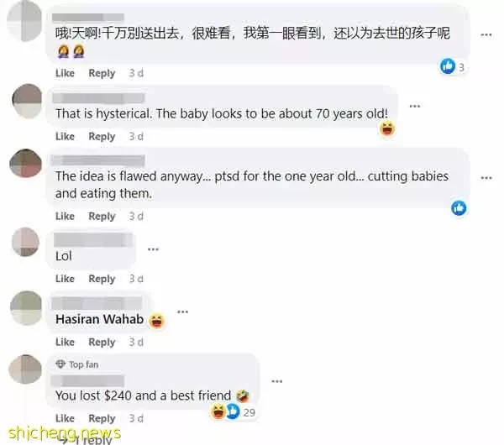Like the 'You lost $240' comment
This screenshot has width=504, height=445.
click(x=65, y=418)
